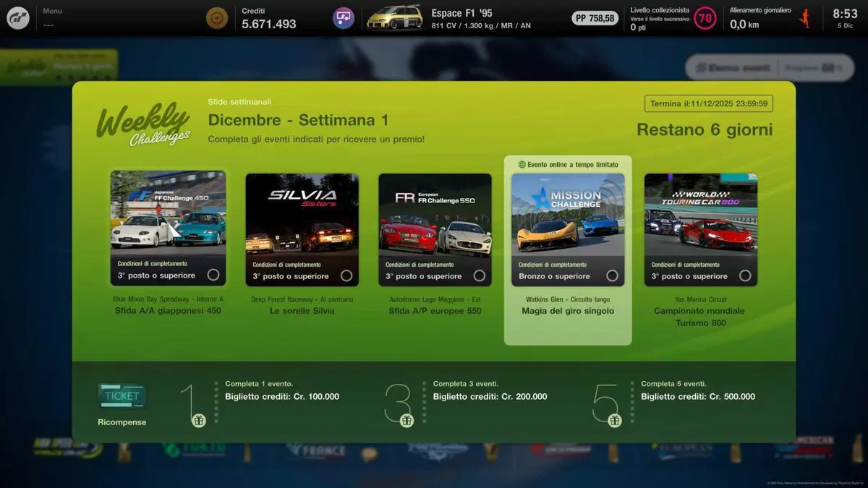Click the Sfide settimanali subtitle
This screenshot has width=868, height=488.
pyautogui.click(x=239, y=102)
